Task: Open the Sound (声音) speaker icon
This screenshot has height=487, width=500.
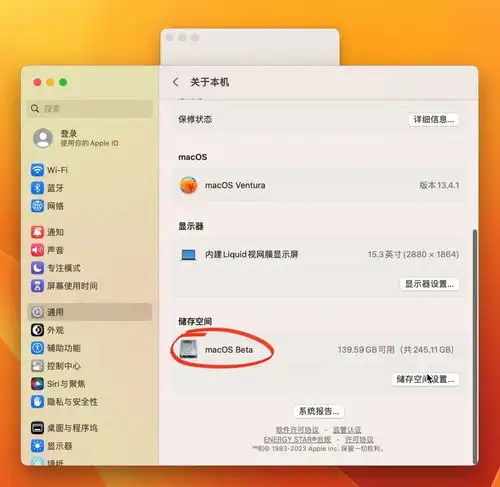Action: (37, 250)
